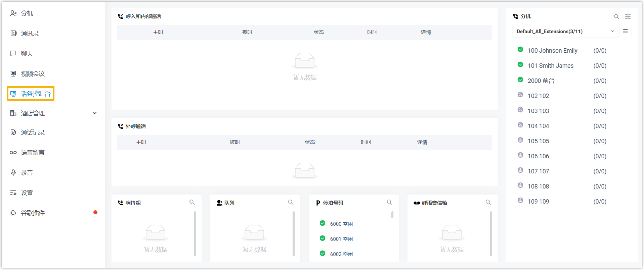Open the Default_All_Extensions group dropdown

click(564, 32)
